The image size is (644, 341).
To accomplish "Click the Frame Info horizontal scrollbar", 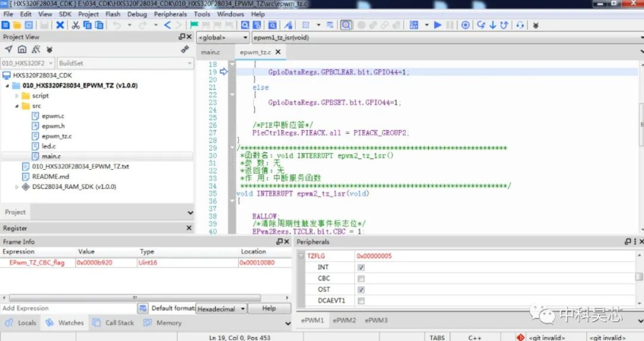I will coord(135,298).
